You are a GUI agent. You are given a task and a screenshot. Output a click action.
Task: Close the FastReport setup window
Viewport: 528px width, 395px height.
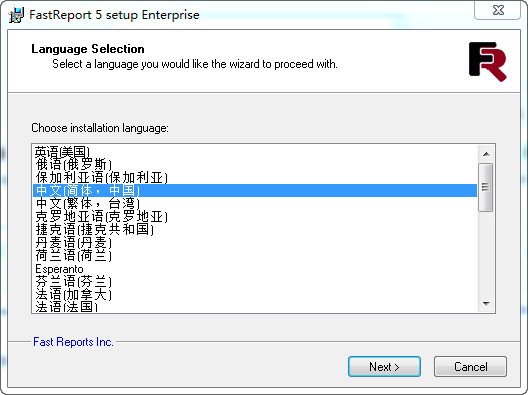click(498, 10)
